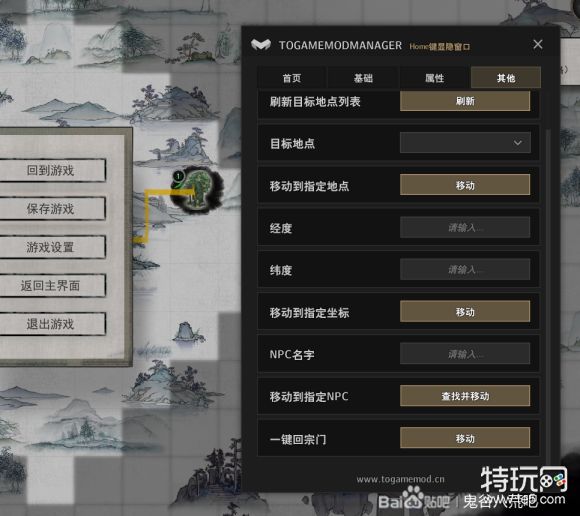Expand the 目标地点 dropdown arrow
The width and height of the screenshot is (580, 516).
(x=517, y=143)
